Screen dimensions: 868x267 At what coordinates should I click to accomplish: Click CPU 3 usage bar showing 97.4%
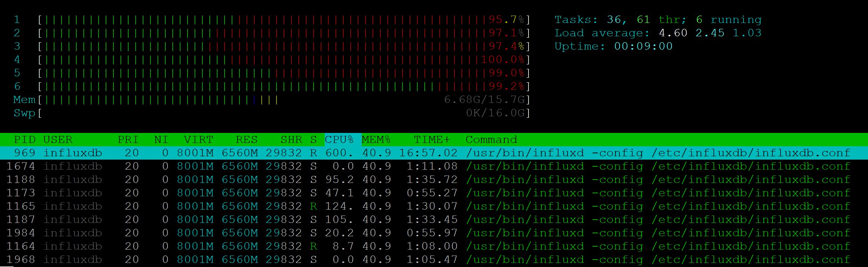click(x=284, y=46)
